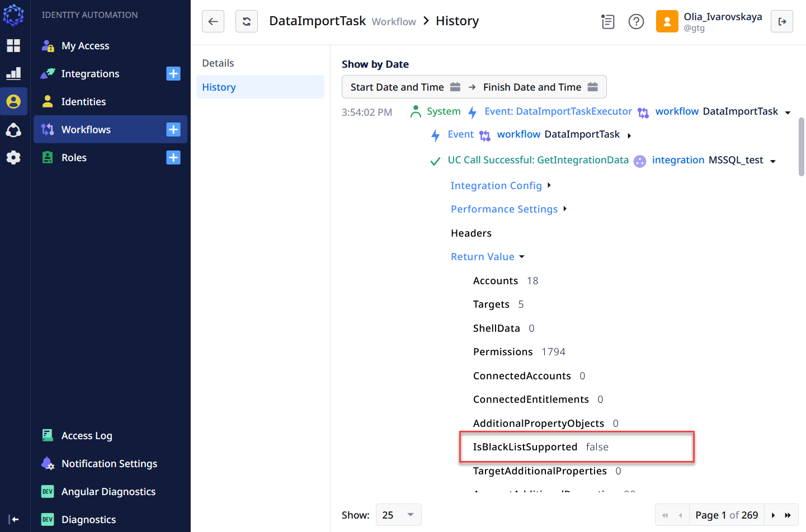Open the bar chart reports icon
The width and height of the screenshot is (806, 532).
pos(13,73)
